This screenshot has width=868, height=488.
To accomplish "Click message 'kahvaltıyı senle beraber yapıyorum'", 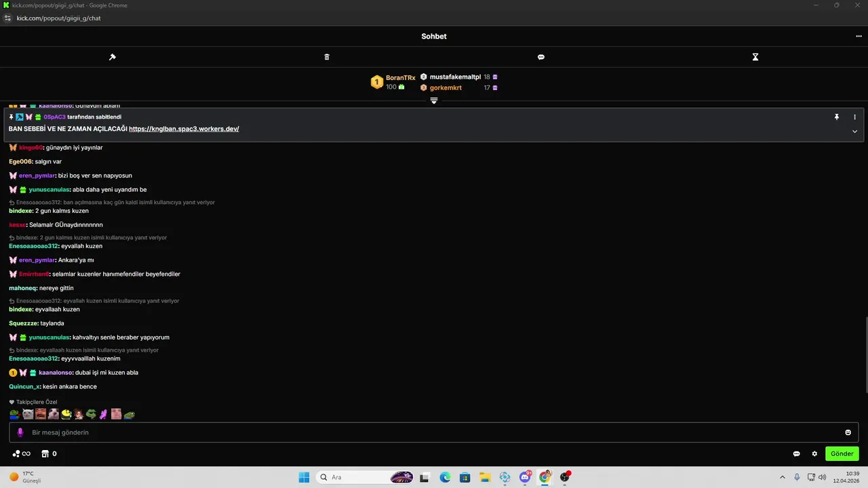I will point(121,338).
